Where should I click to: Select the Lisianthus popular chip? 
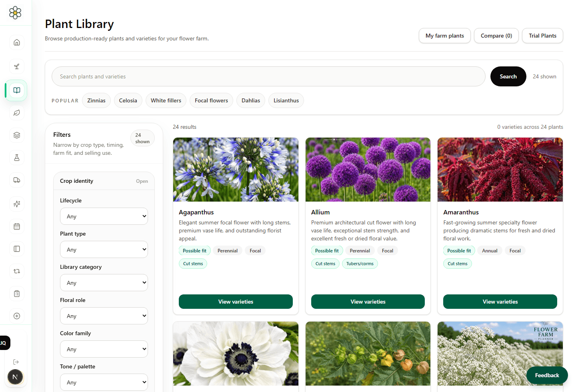(x=286, y=100)
